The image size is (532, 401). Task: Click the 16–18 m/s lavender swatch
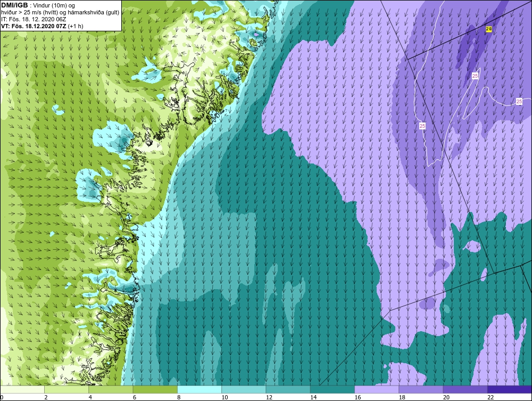tap(377, 389)
